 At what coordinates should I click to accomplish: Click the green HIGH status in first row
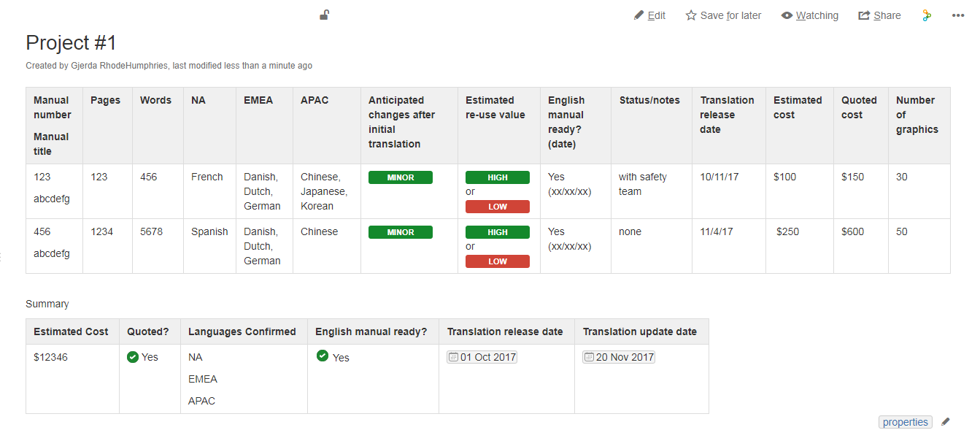coord(498,177)
